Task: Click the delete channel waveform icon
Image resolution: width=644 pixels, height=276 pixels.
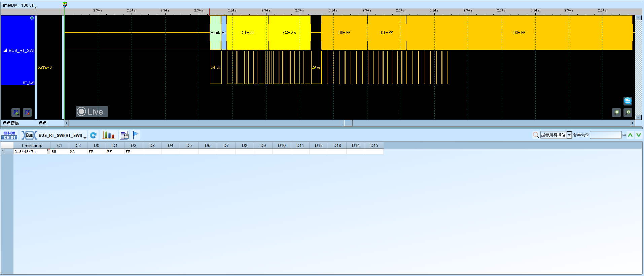Action: pos(27,112)
